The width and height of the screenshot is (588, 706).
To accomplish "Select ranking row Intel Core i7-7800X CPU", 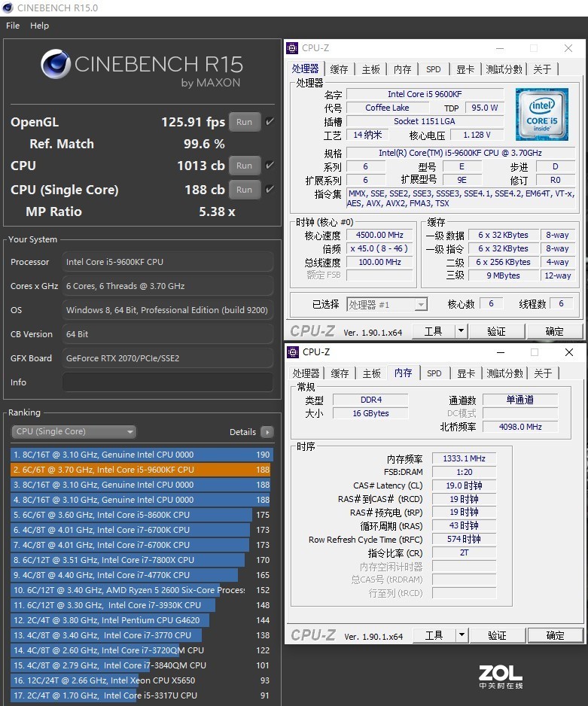I will 141,560.
